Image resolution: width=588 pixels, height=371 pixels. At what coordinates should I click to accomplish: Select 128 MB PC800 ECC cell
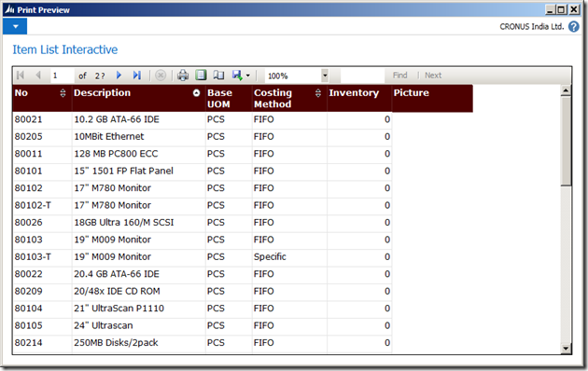click(116, 154)
